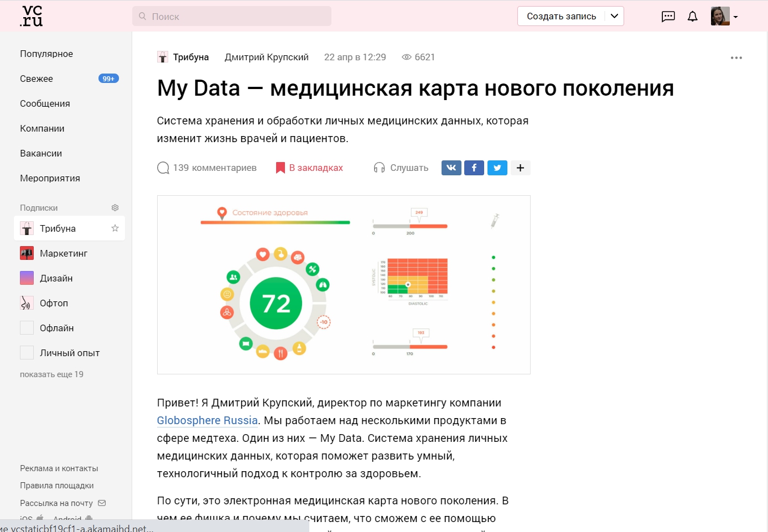Click the 99+ badge beside Свежее
This screenshot has height=532, width=768.
108,79
